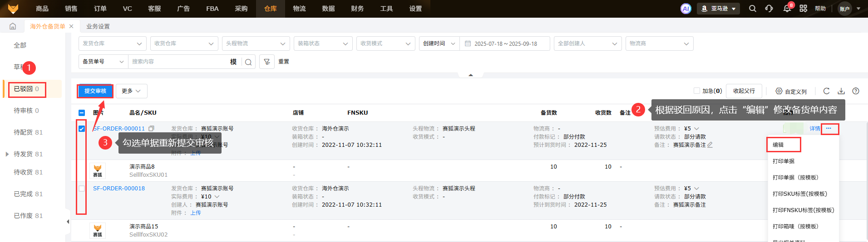Viewport: 868px width, 242px height.
Task: Expand 实际费用 for SF-ORDER-000018
Action: point(217,197)
